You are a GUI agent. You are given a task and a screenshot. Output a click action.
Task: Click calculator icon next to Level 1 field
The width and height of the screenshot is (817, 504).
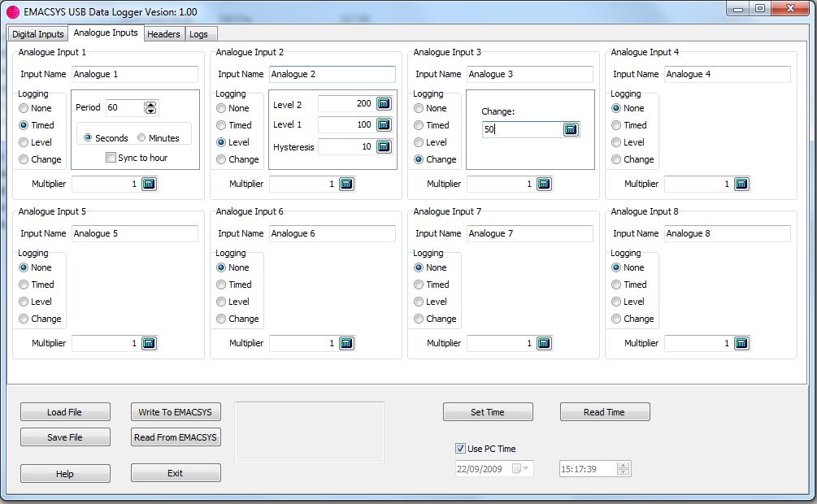point(384,125)
